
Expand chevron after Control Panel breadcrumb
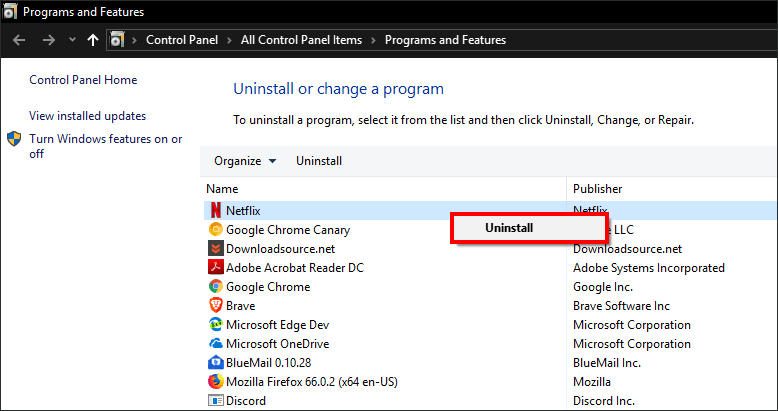(x=229, y=40)
